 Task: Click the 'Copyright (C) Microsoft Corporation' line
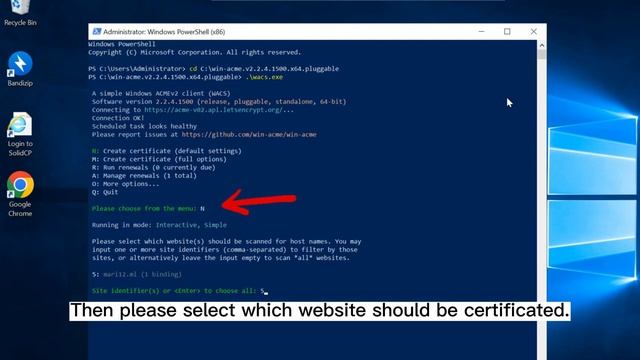pyautogui.click(x=194, y=52)
